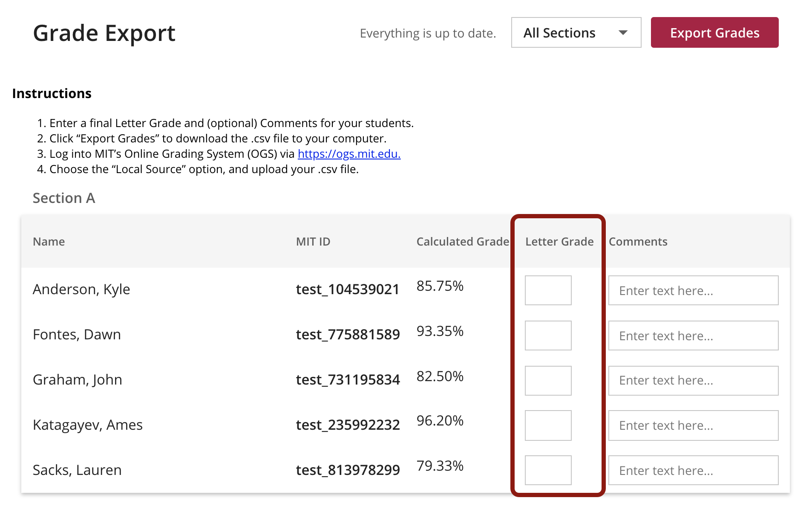Click the Calculated Grade column header
Image resolution: width=812 pixels, height=515 pixels.
coord(463,242)
